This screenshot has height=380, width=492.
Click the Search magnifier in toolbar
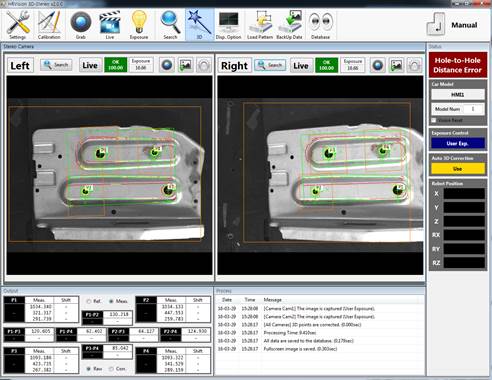[170, 25]
